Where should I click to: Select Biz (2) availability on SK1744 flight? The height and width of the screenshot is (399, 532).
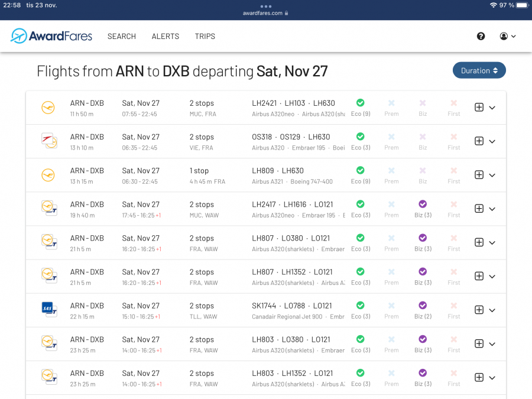coord(423,310)
